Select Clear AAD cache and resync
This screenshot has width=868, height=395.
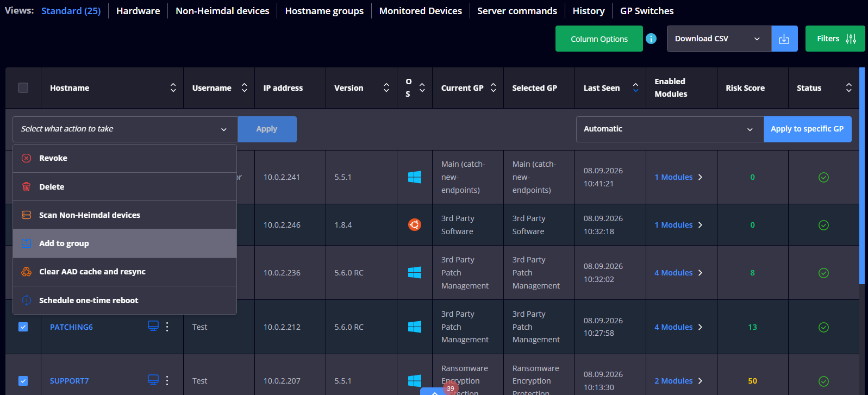pyautogui.click(x=124, y=272)
